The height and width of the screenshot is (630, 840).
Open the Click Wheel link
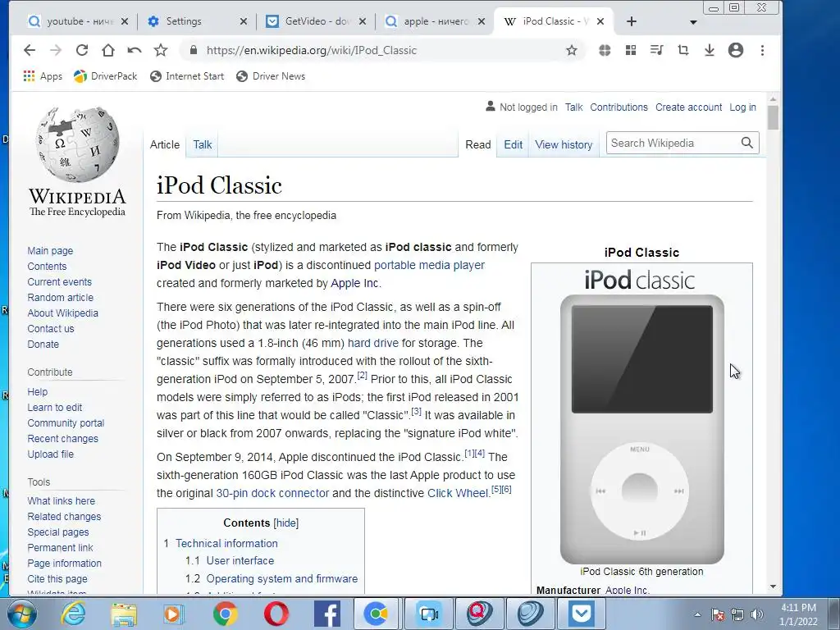tap(458, 493)
